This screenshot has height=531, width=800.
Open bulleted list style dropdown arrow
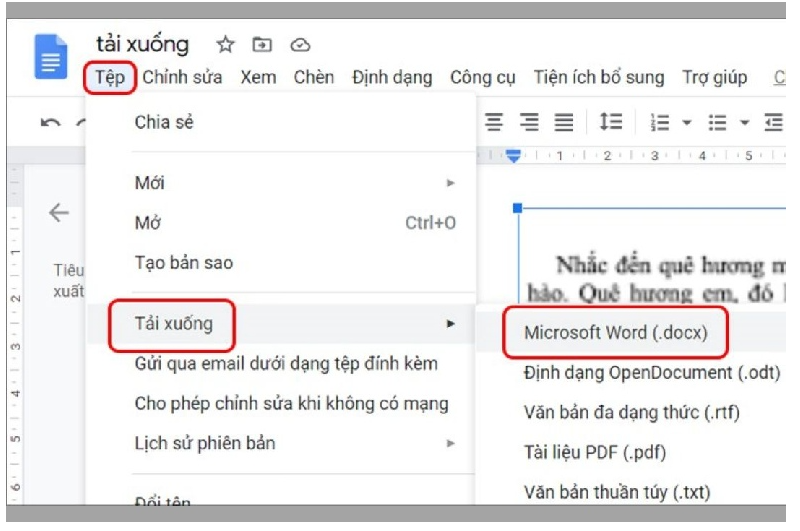tap(744, 122)
